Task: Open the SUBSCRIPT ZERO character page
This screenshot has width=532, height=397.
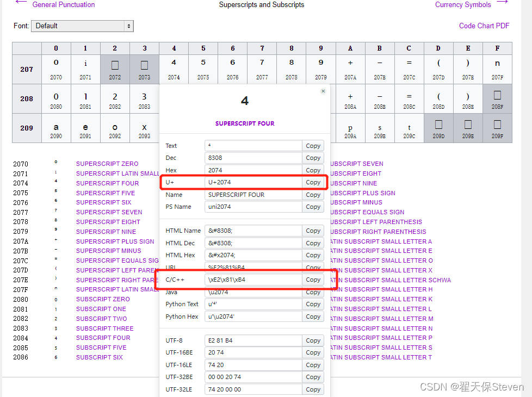Action: pos(103,299)
